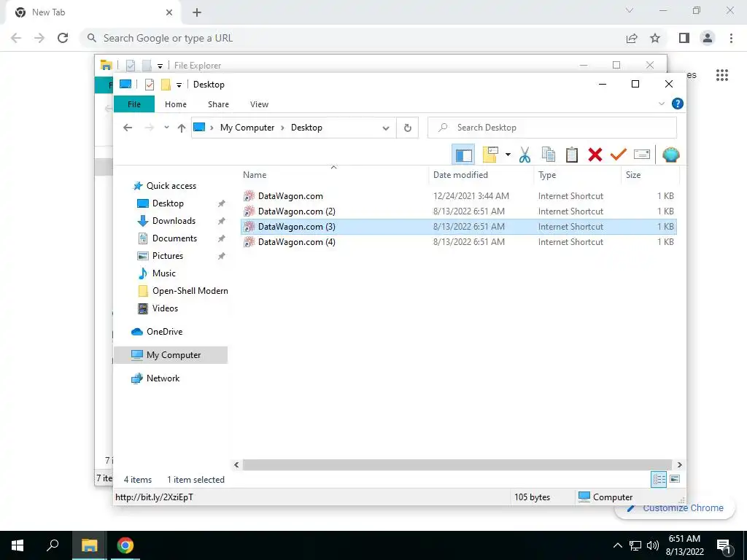Image resolution: width=747 pixels, height=560 pixels.
Task: Select the DataWagon.com shortcut file
Action: coord(458,195)
